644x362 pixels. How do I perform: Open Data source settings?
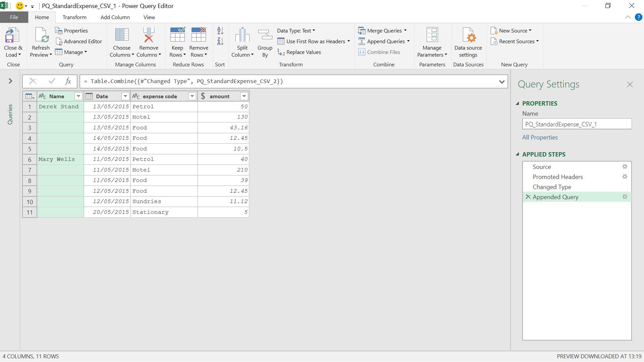468,42
